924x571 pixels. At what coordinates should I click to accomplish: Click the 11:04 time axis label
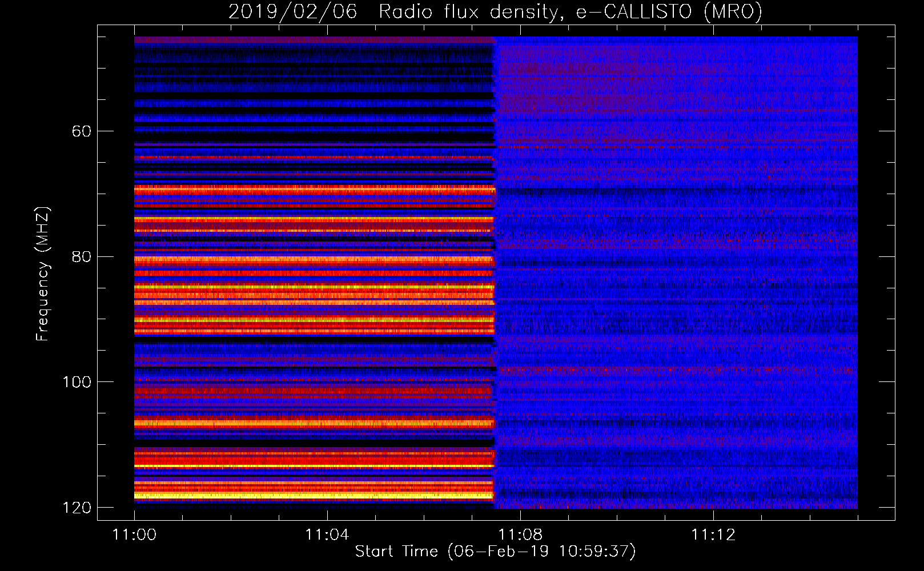click(327, 535)
